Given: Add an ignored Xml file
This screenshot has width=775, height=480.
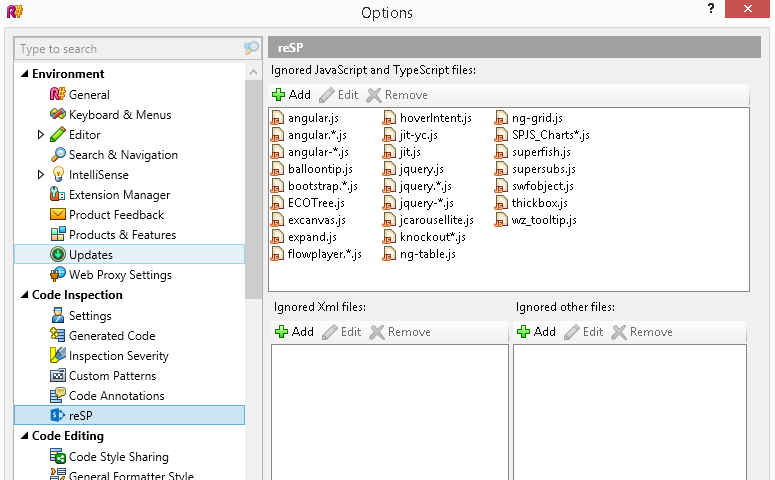Looking at the screenshot, I should [294, 332].
